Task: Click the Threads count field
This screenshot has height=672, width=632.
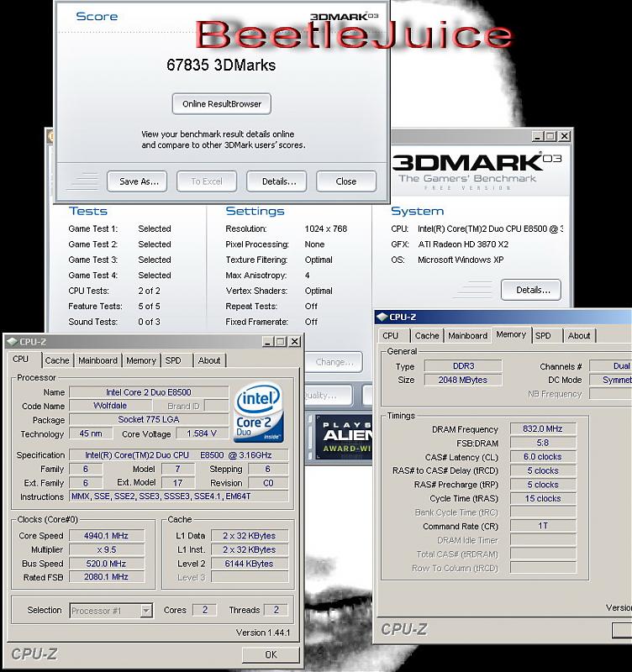Action: [276, 610]
